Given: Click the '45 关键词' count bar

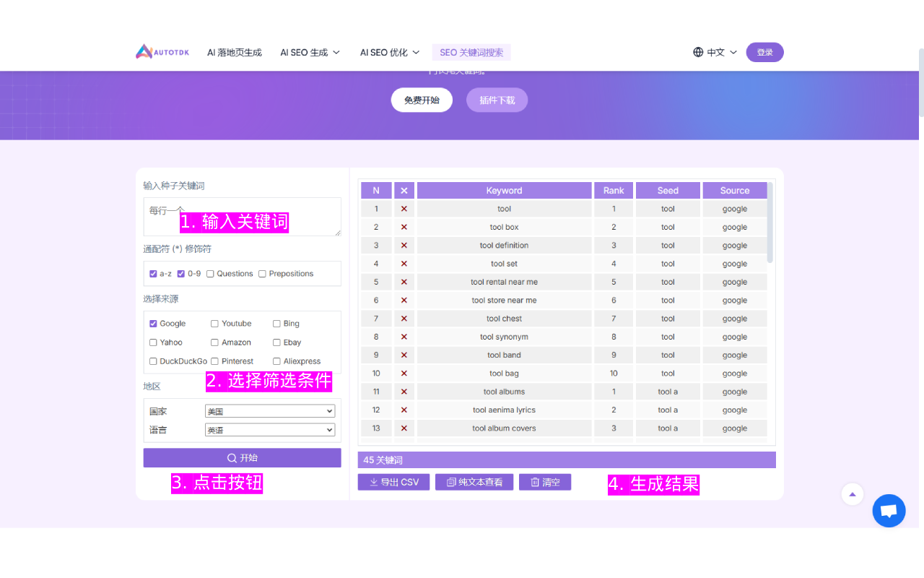Looking at the screenshot, I should [567, 460].
